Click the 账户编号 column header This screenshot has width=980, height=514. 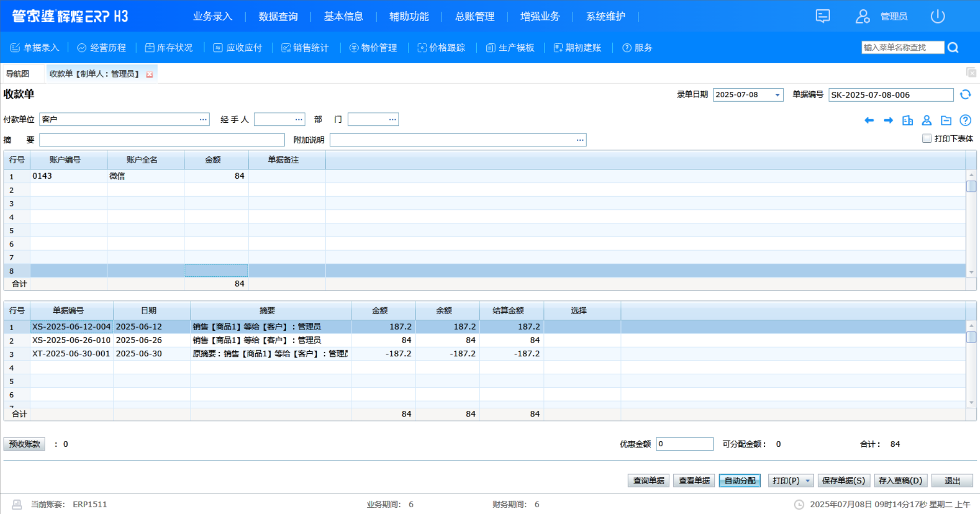pyautogui.click(x=69, y=160)
